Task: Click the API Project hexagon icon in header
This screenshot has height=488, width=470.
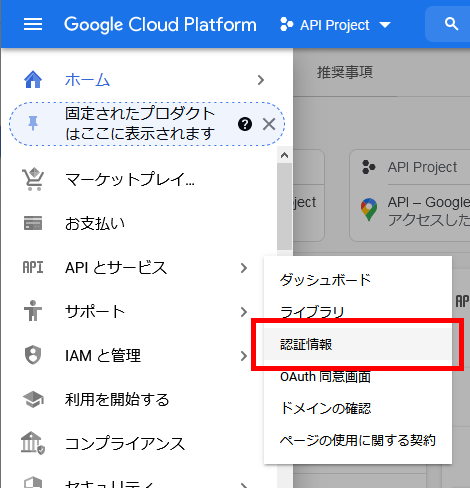Action: click(x=287, y=25)
